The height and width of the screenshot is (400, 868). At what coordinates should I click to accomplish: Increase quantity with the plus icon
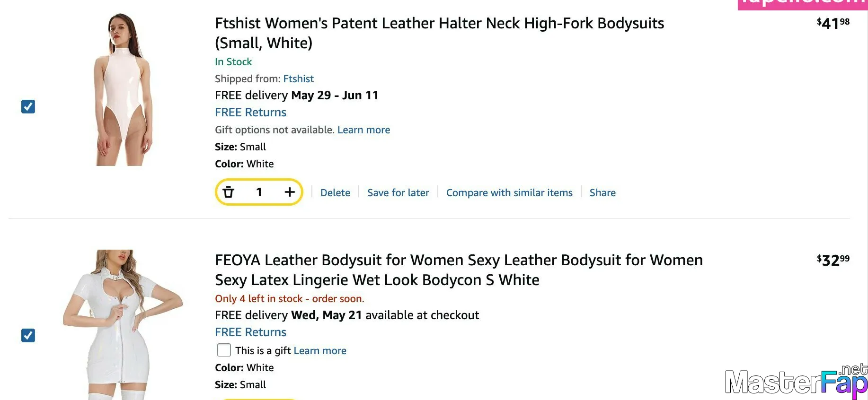click(290, 192)
